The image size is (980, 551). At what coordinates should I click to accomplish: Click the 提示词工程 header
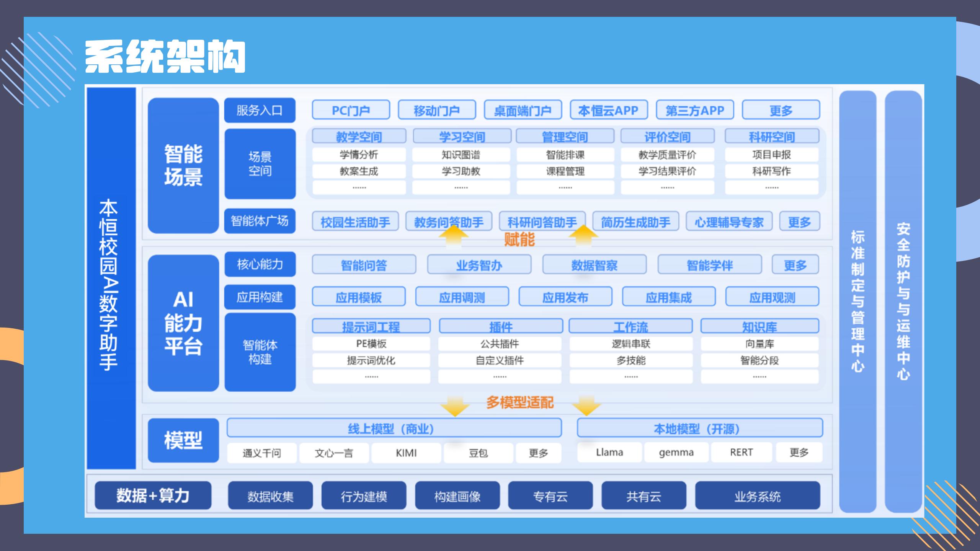point(371,326)
